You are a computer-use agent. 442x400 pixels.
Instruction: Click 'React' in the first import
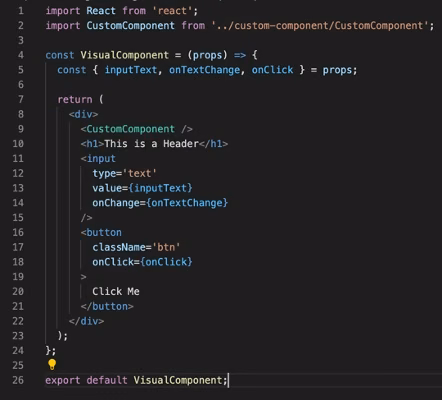pos(101,11)
